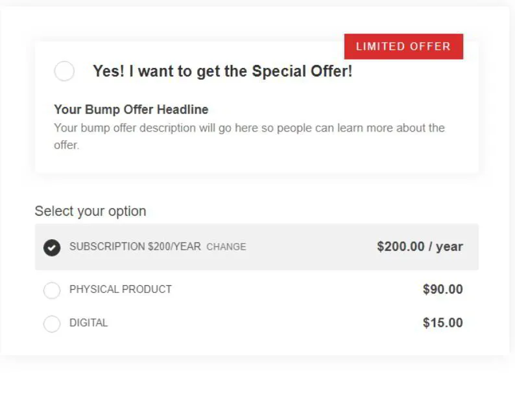Pick the 'DIGITAL' option label
This screenshot has width=515, height=420.
pos(88,323)
